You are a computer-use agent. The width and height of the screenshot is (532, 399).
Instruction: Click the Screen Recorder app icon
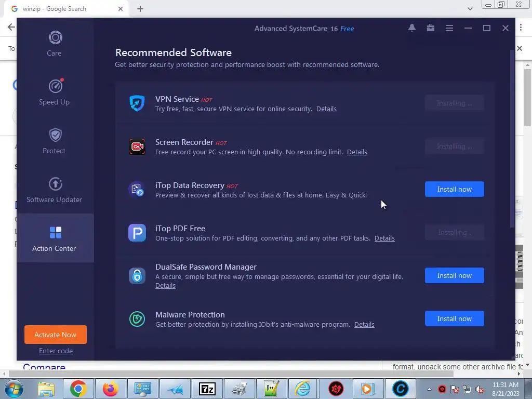[137, 147]
